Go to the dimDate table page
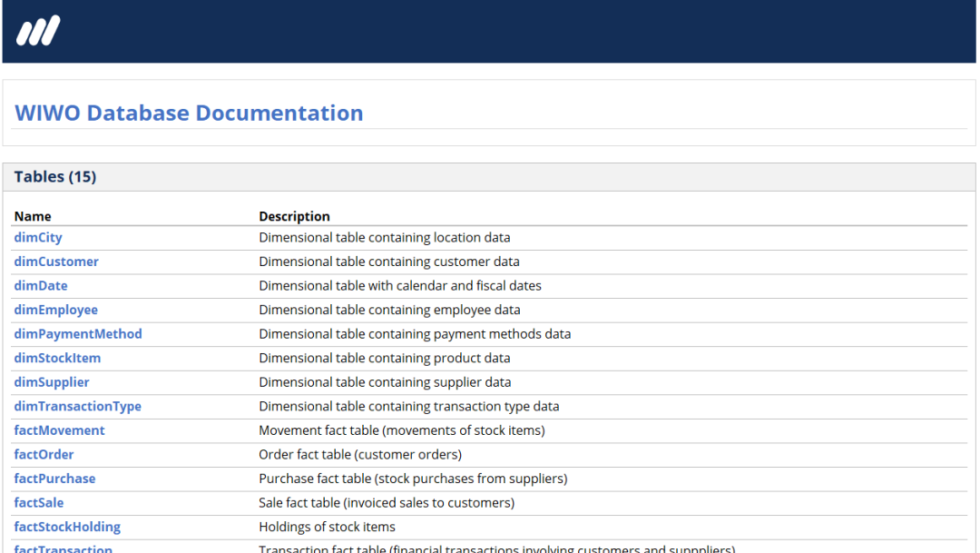 (x=41, y=286)
